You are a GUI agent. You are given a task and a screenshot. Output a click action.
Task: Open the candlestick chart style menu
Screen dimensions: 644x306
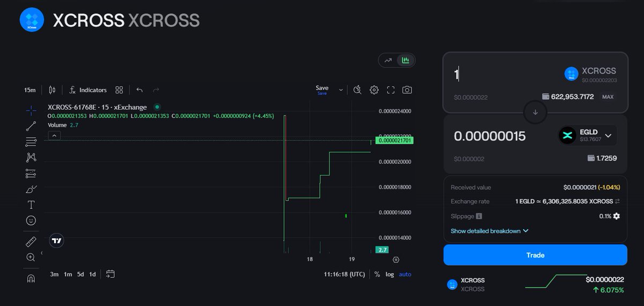click(x=52, y=90)
